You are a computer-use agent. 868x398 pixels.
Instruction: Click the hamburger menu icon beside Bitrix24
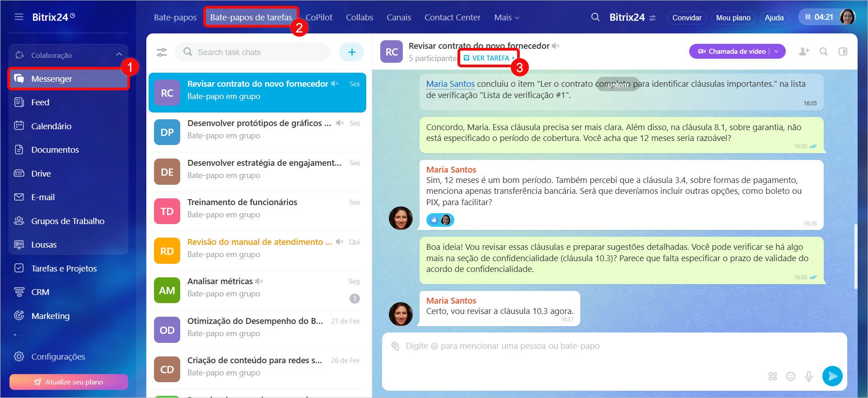coord(19,17)
